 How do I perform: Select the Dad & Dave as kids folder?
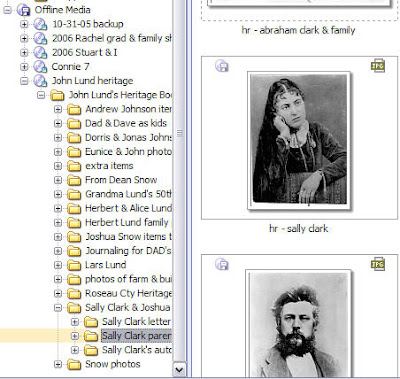(x=126, y=123)
